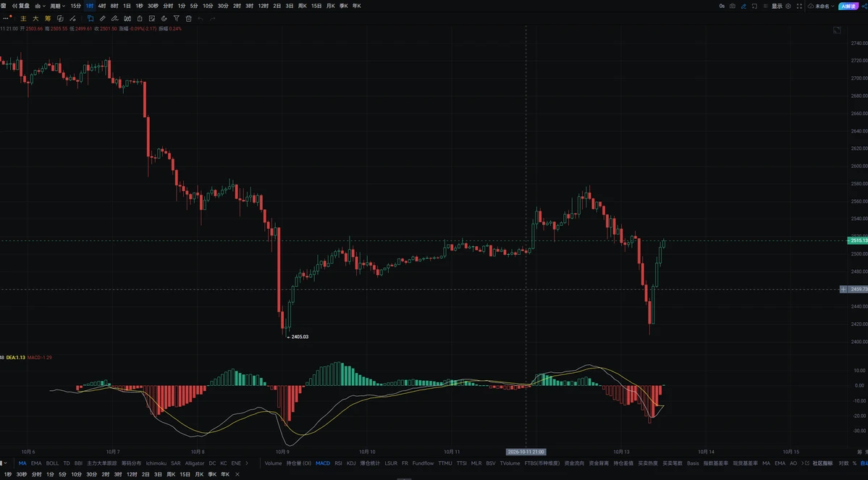Screen dimensions: 868x480
Task: Click the trash can delete-drawings icon
Action: [189, 18]
